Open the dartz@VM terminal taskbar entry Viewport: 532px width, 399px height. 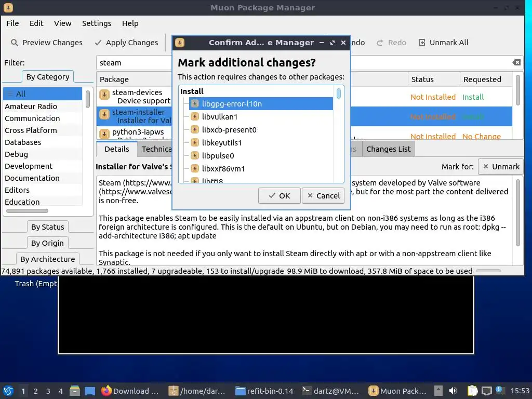coord(331,391)
